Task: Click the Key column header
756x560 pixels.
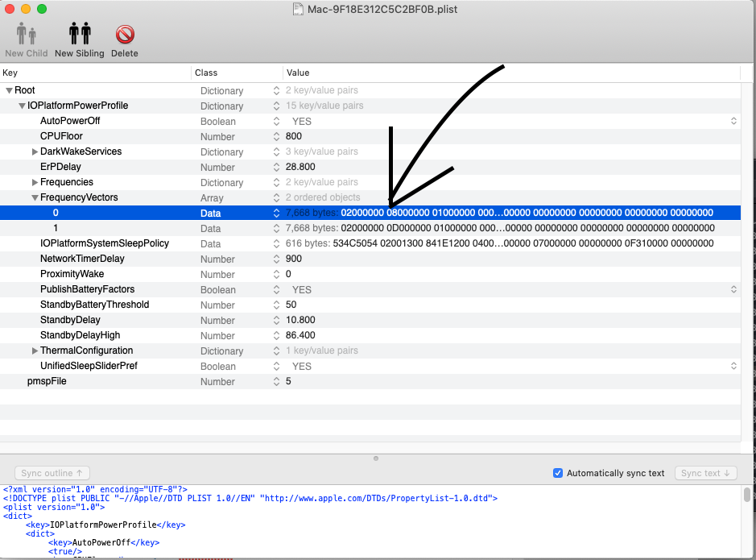Action: 95,73
